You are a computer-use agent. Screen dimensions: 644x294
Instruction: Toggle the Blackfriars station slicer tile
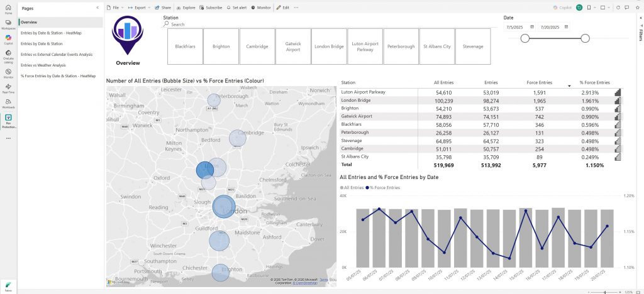[185, 46]
